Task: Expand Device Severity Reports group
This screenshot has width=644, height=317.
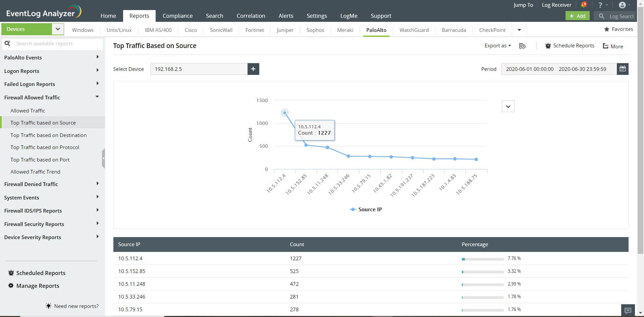Action: 98,236
